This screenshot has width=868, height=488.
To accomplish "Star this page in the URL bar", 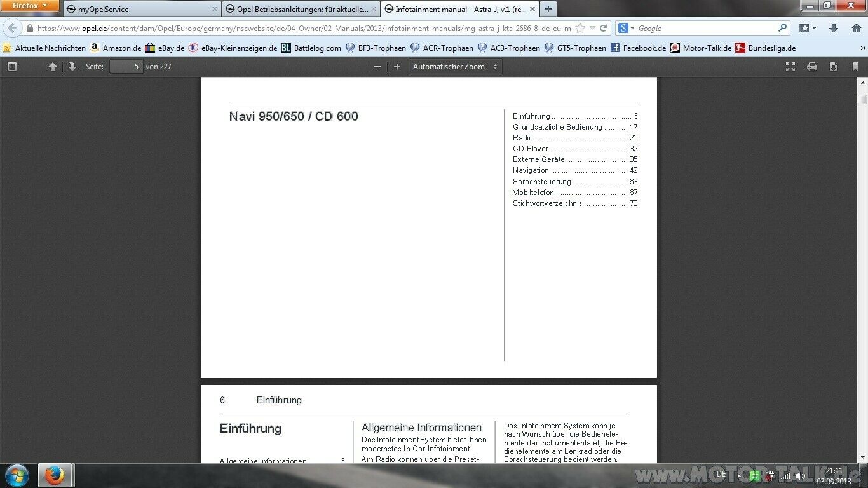I will pyautogui.click(x=580, y=29).
